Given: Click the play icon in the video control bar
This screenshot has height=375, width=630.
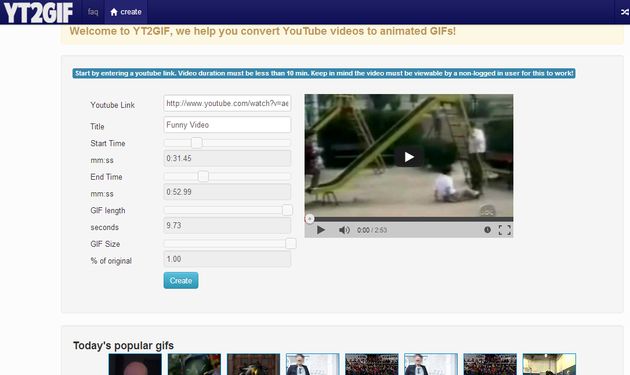Looking at the screenshot, I should tap(321, 230).
